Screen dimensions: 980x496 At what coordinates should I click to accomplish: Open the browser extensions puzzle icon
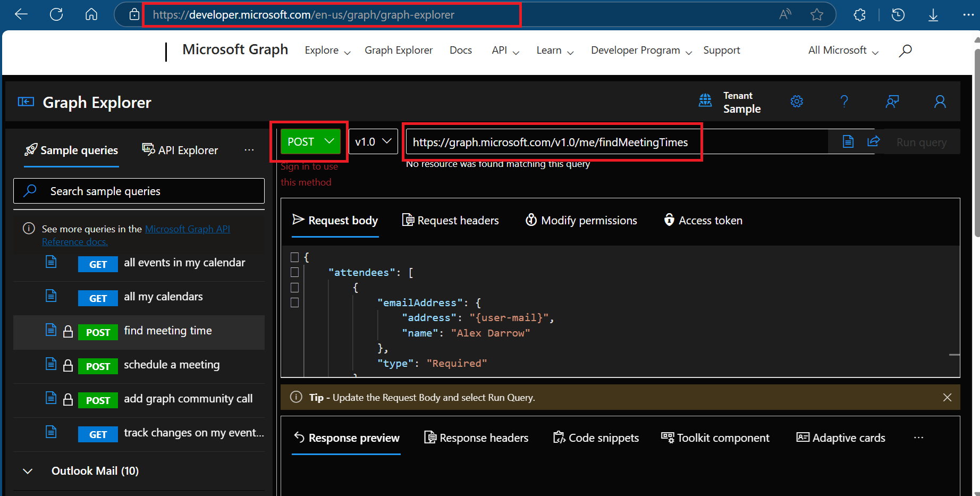tap(859, 15)
